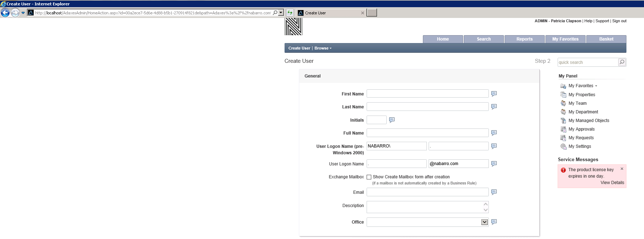Open the Basket tab
644x239 pixels.
606,39
